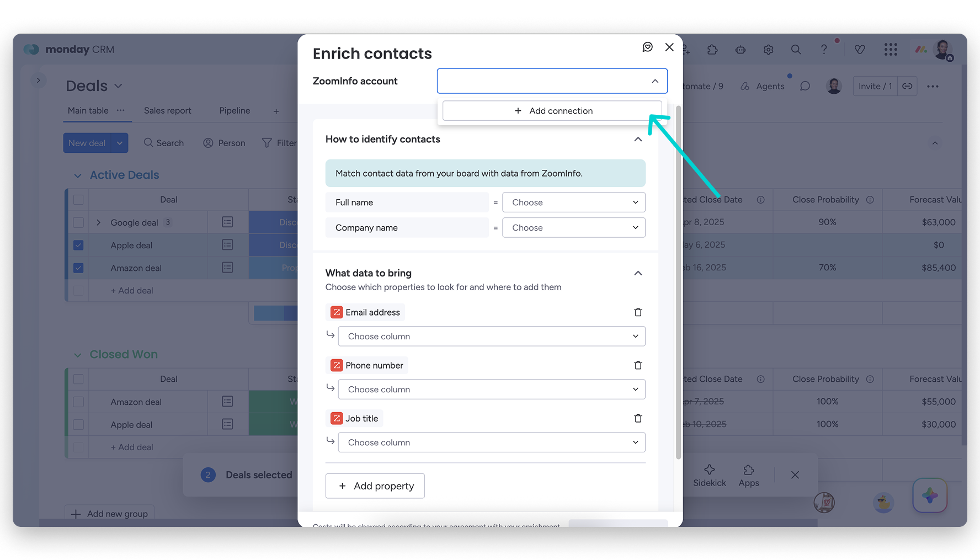Collapse the Active Deals group
980x560 pixels.
click(78, 175)
